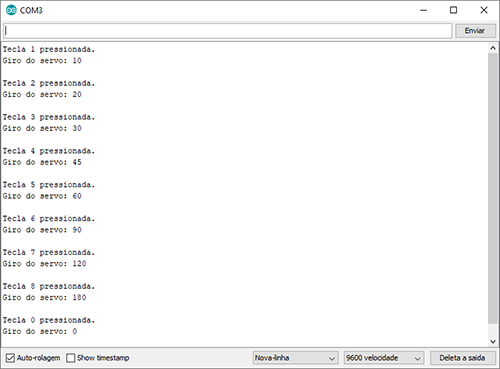
Task: Click the Arduino logo icon in title bar
Action: tap(11, 10)
